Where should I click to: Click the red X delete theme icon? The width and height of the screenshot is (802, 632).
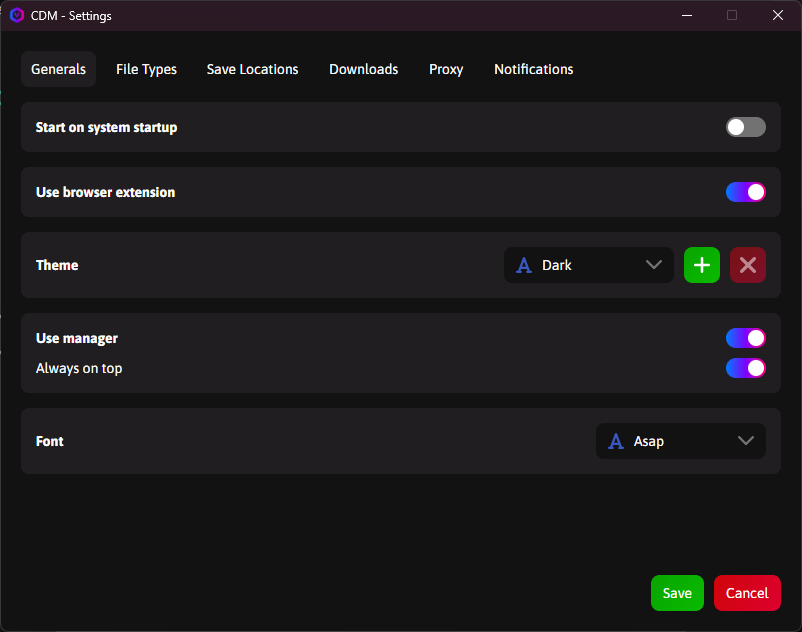(747, 265)
